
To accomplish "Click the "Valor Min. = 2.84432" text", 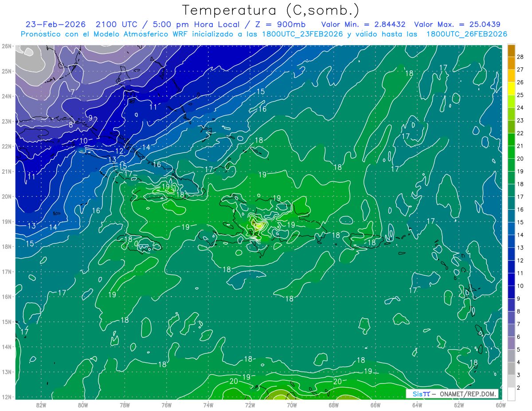I will coord(363,24).
